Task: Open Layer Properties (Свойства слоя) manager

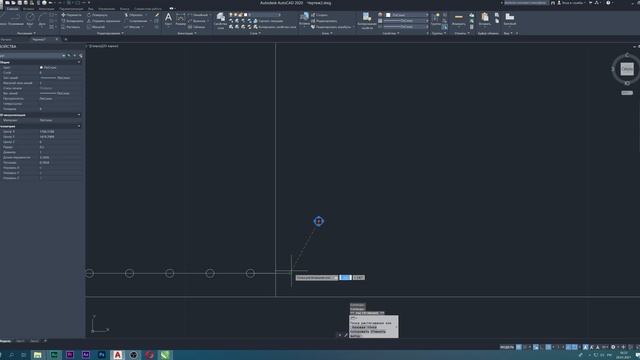Action: click(x=220, y=20)
